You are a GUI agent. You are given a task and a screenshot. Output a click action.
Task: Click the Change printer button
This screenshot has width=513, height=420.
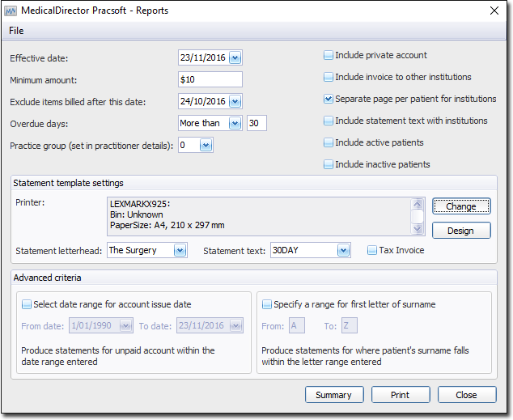pos(461,206)
